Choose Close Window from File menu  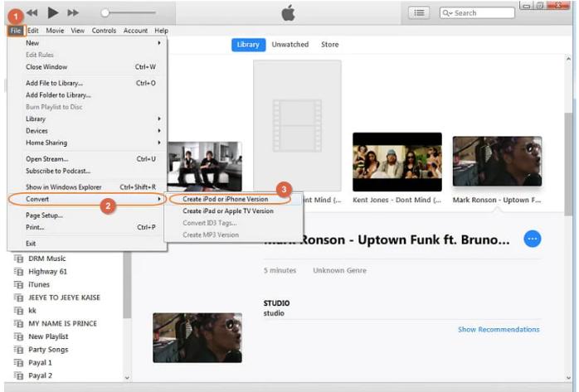(87, 67)
